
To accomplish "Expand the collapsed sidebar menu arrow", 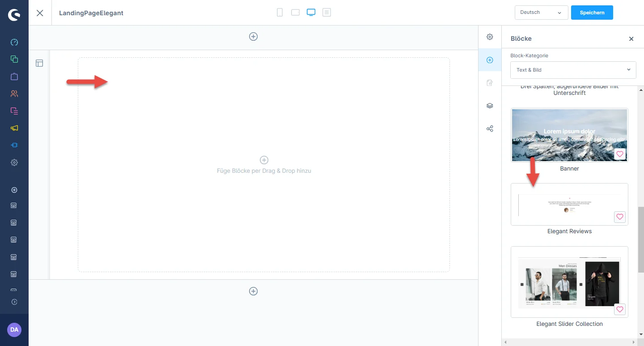I will pyautogui.click(x=14, y=302).
